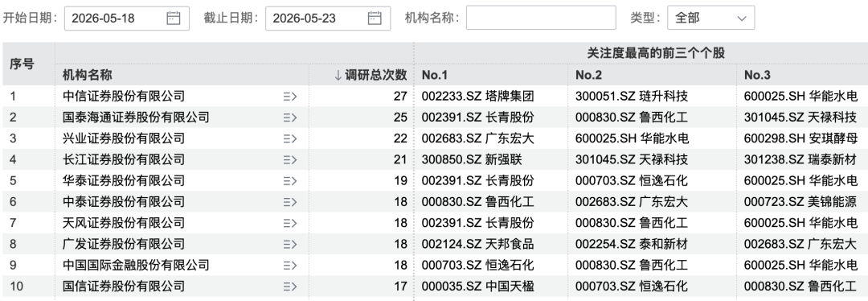The width and height of the screenshot is (868, 301).
Task: Select 华泰证券股份有限公司 row name
Action: 124,181
